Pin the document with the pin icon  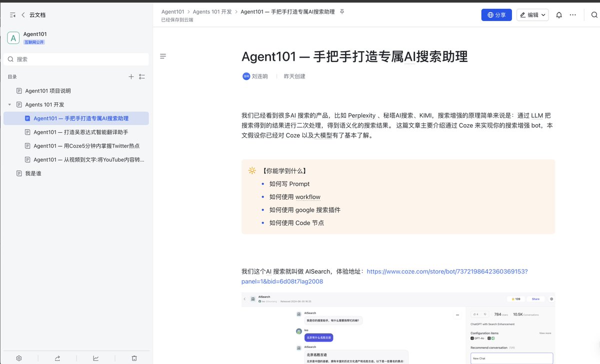click(342, 11)
